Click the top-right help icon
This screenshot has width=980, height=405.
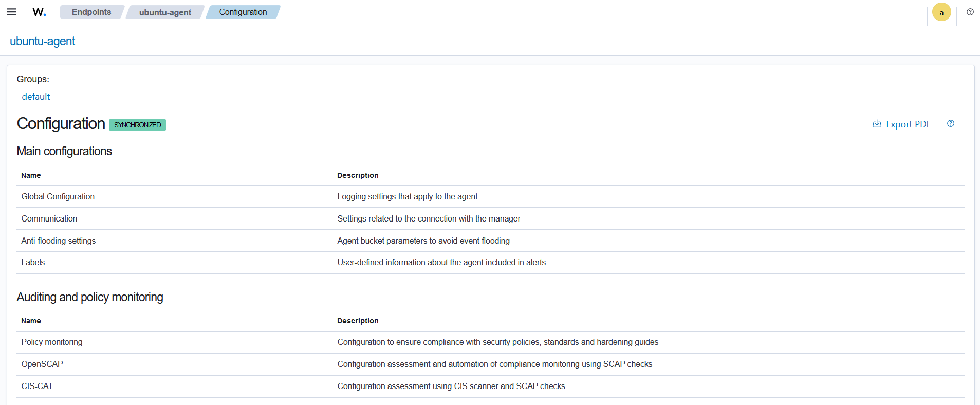(x=970, y=12)
